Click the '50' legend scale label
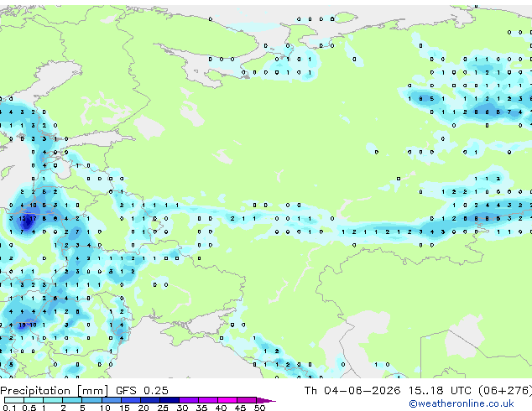This screenshot has height=411, width=532. click(x=260, y=408)
